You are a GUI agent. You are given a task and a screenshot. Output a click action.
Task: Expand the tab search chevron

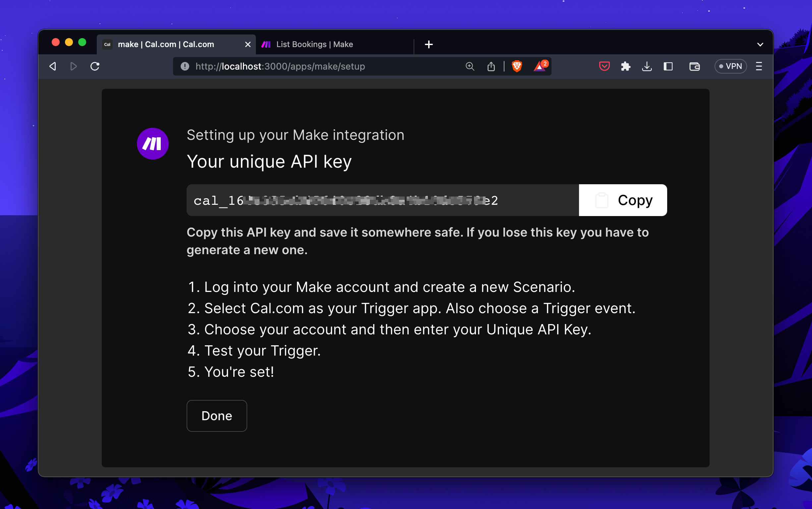tap(760, 44)
